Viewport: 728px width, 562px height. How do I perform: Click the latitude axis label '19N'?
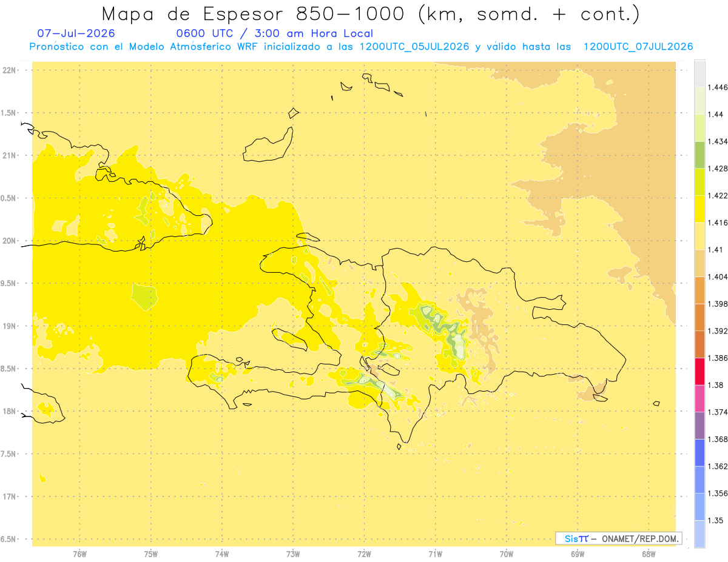tap(9, 326)
